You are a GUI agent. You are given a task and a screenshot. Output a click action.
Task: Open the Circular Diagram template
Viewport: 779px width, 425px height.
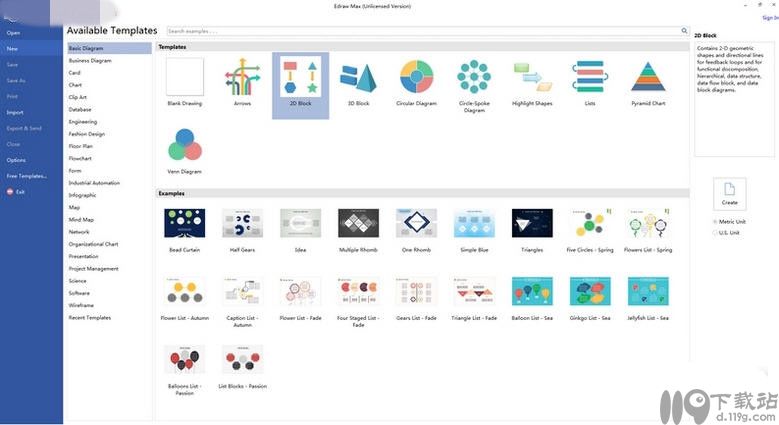pos(416,77)
